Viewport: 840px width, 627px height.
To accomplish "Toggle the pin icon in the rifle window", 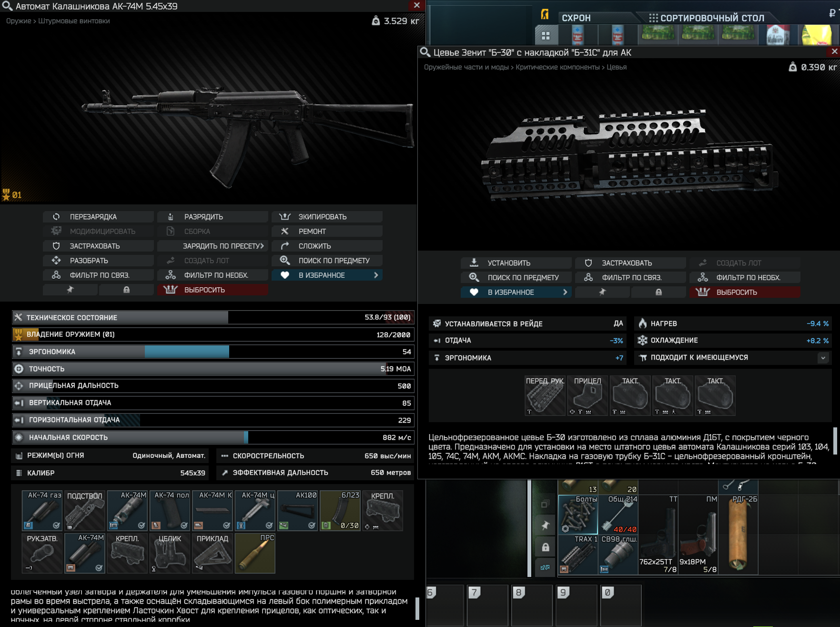I will [70, 290].
